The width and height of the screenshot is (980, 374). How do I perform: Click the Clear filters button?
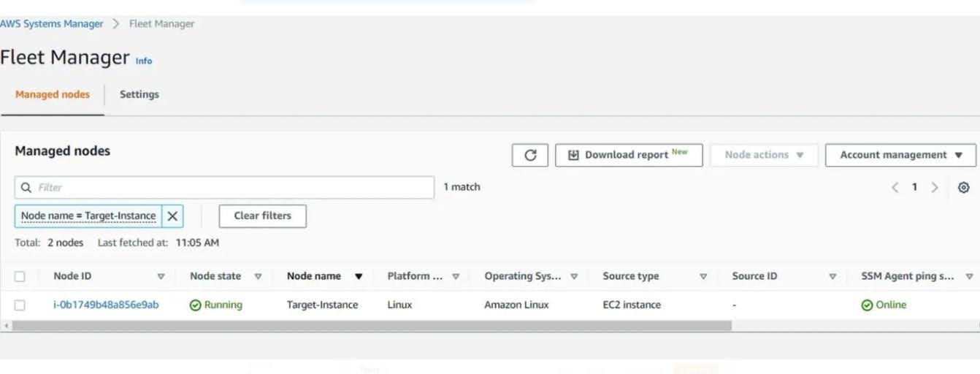tap(263, 216)
